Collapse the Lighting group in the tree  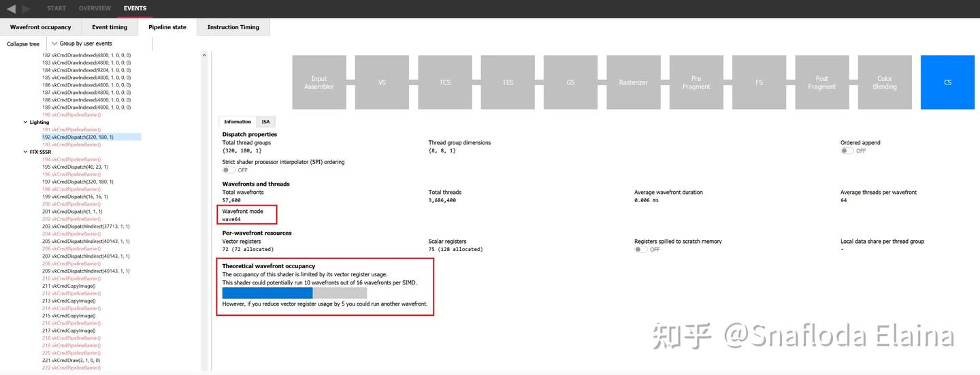point(26,123)
